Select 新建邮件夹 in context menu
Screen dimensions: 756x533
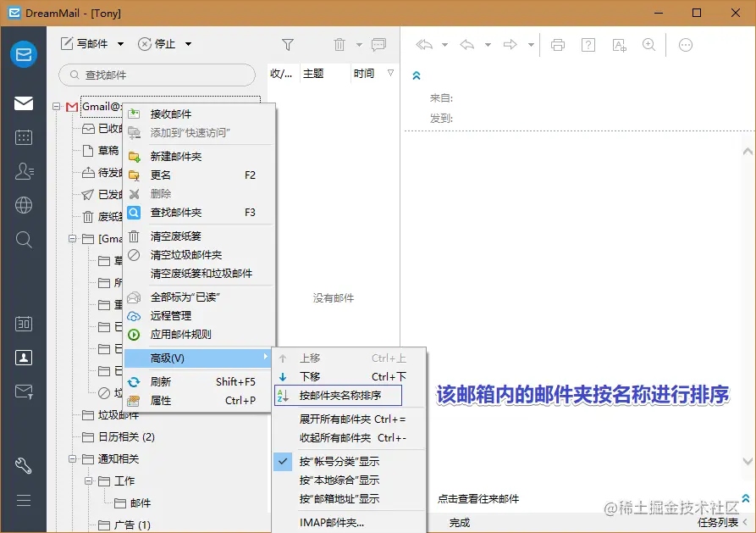point(199,157)
